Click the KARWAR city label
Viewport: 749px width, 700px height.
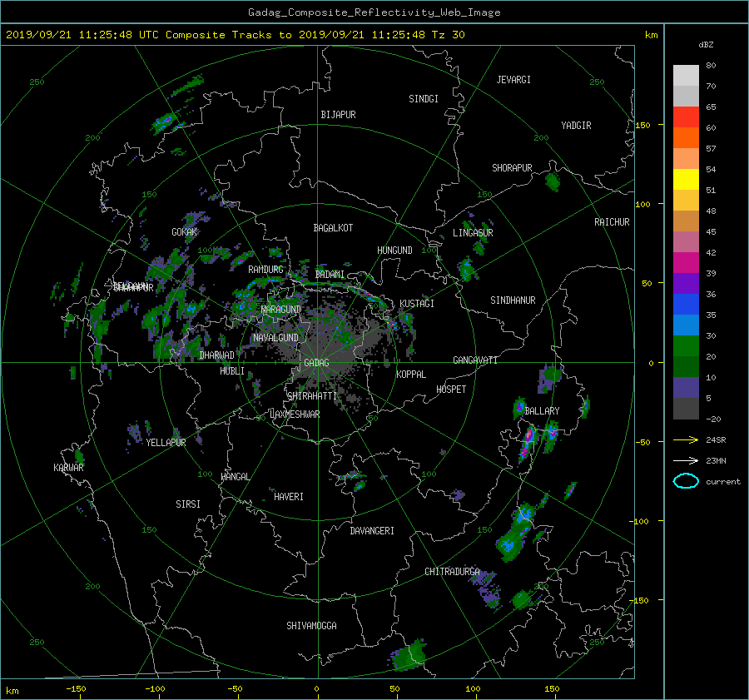point(68,467)
